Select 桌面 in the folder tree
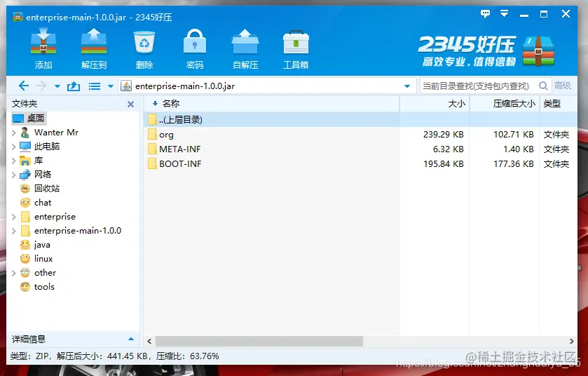Screen dimensions: 588x376 29,119
